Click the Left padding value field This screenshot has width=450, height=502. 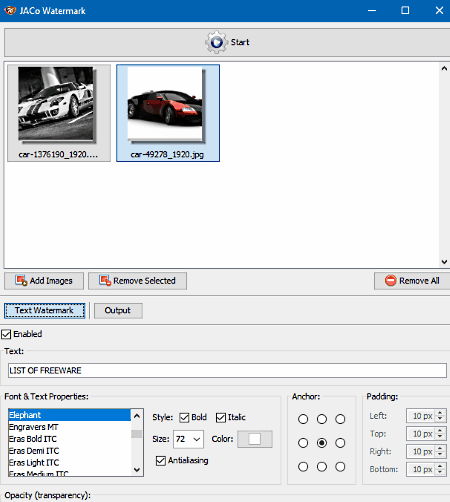point(421,416)
